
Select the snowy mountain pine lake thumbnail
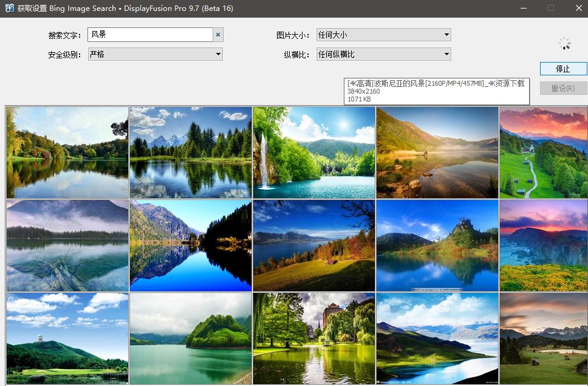point(190,152)
